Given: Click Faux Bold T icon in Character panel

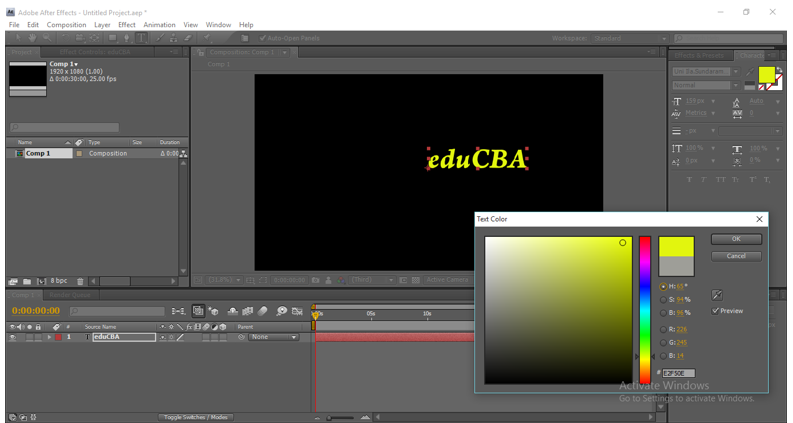Looking at the screenshot, I should (689, 180).
